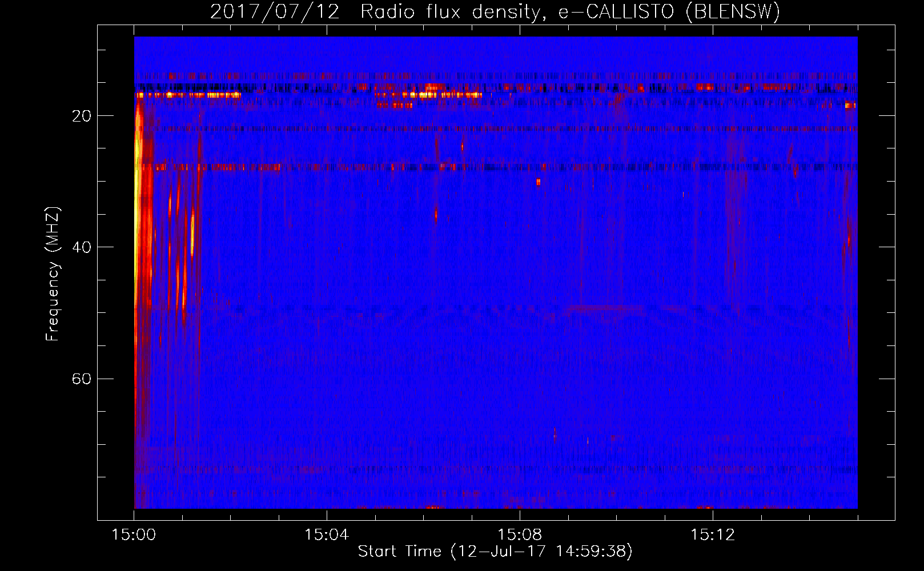Click the 'Frequency (MHZ)' axis label
Image resolution: width=924 pixels, height=571 pixels.
tap(53, 274)
